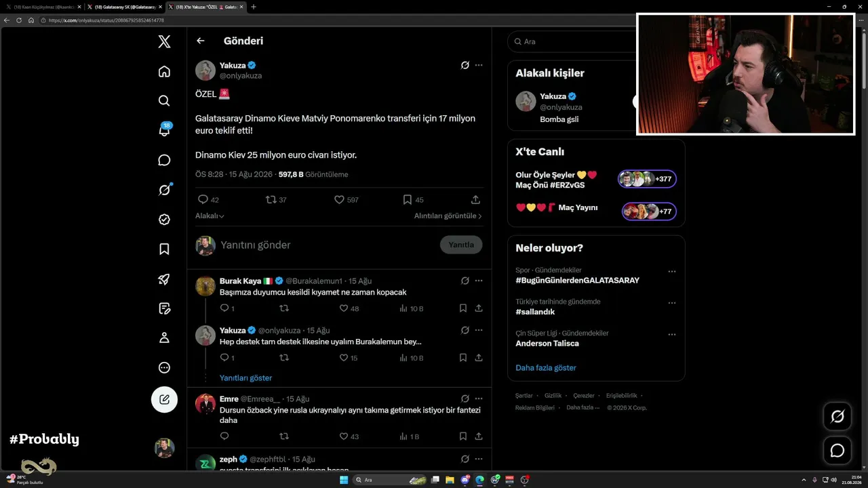
Task: Like Emre's reply with 43 likes
Action: tap(349, 436)
